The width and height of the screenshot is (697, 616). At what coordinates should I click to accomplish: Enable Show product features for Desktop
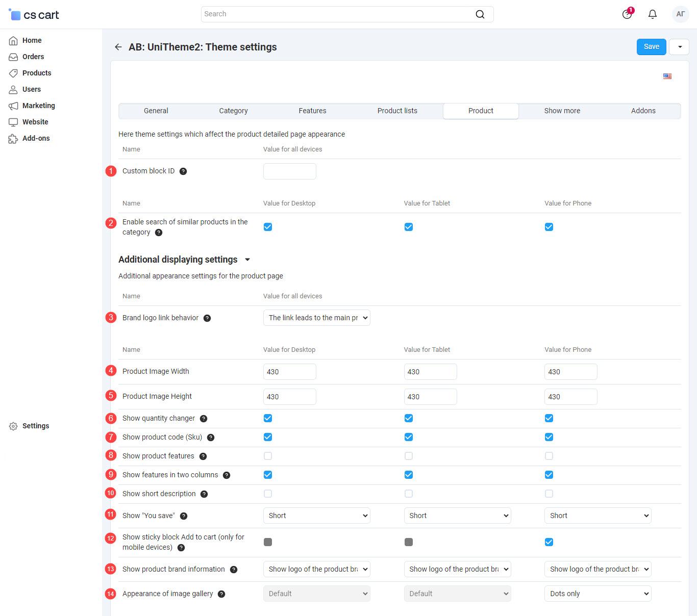point(268,456)
